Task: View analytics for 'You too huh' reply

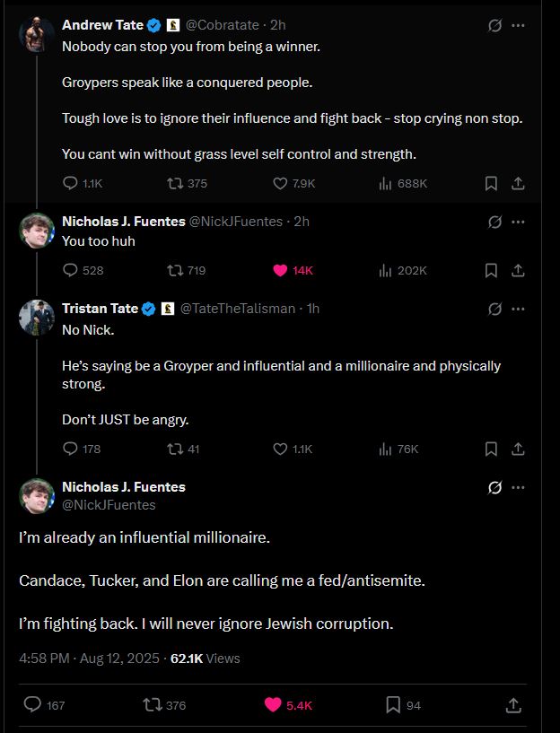Action: [x=386, y=270]
